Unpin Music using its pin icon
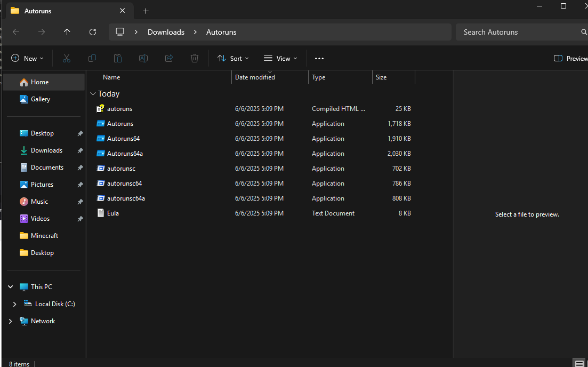This screenshot has height=367, width=588. click(80, 202)
